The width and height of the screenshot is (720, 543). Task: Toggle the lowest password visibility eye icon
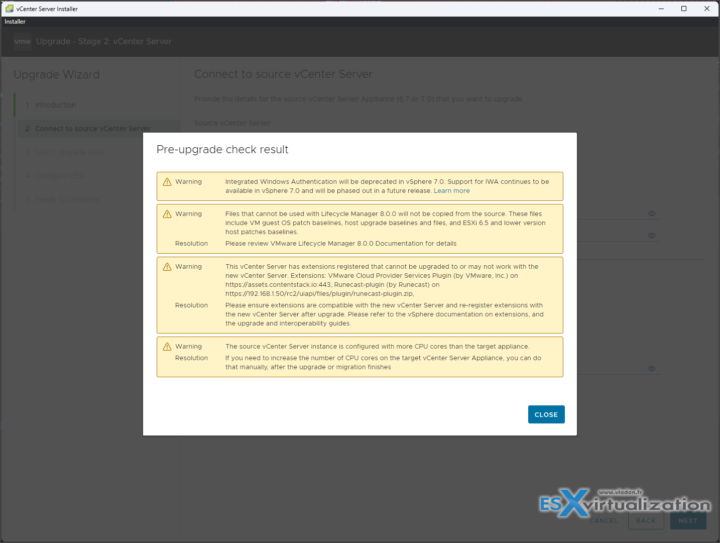[651, 368]
